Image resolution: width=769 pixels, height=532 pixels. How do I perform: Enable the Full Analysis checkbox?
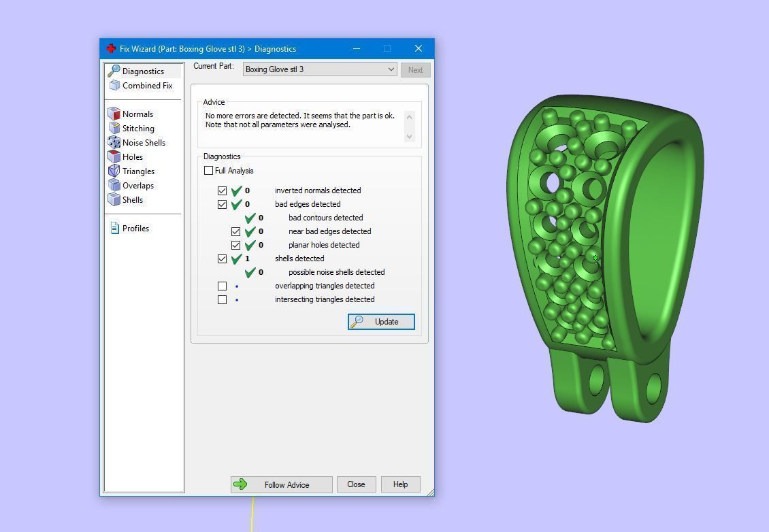(x=208, y=171)
